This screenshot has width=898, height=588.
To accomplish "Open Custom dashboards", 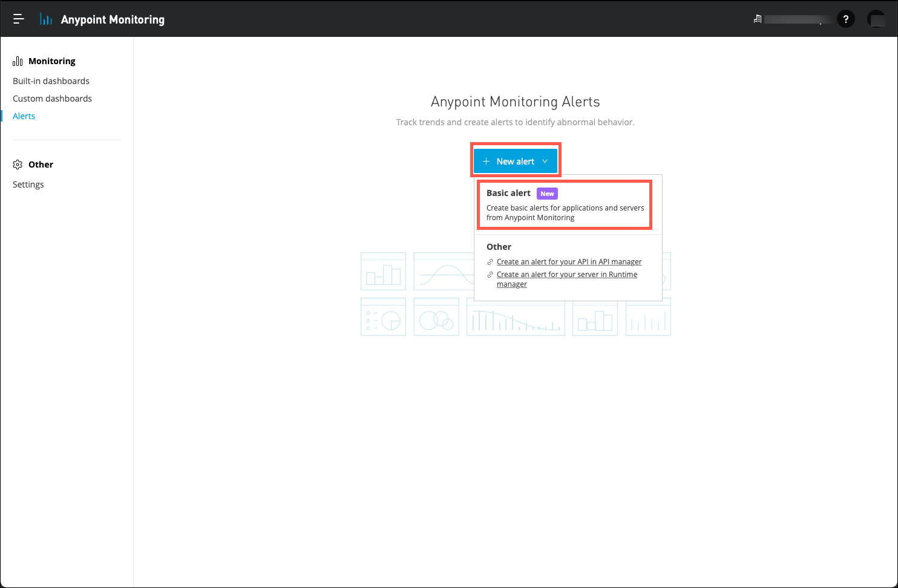I will tap(52, 99).
